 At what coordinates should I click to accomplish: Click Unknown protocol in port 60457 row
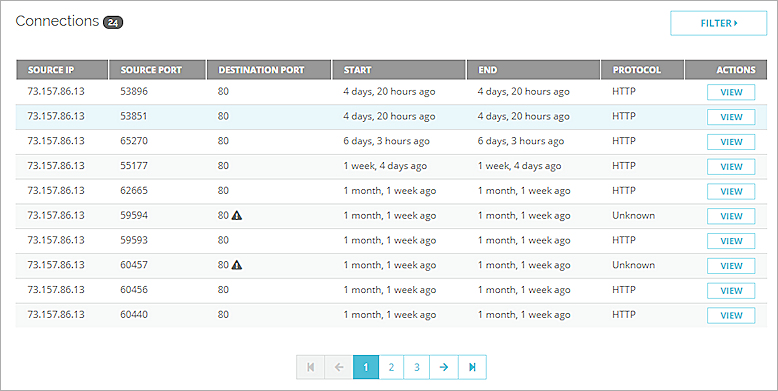point(634,265)
